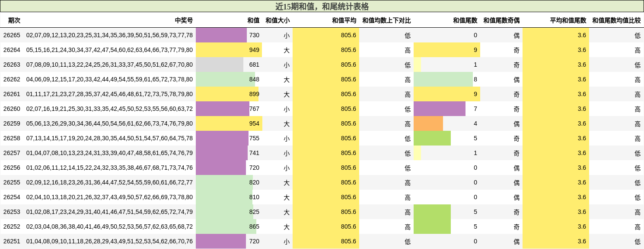Click the sum value 755
Screen dimensions: 644x249
[x=254, y=138]
